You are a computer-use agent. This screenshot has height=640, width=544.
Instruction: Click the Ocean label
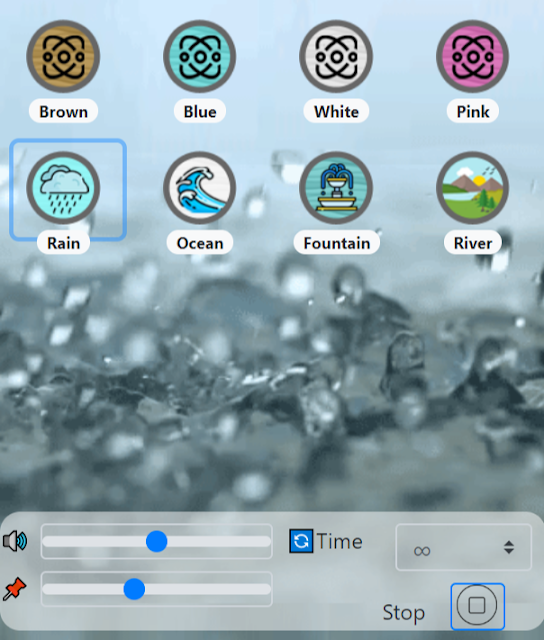[x=200, y=243]
